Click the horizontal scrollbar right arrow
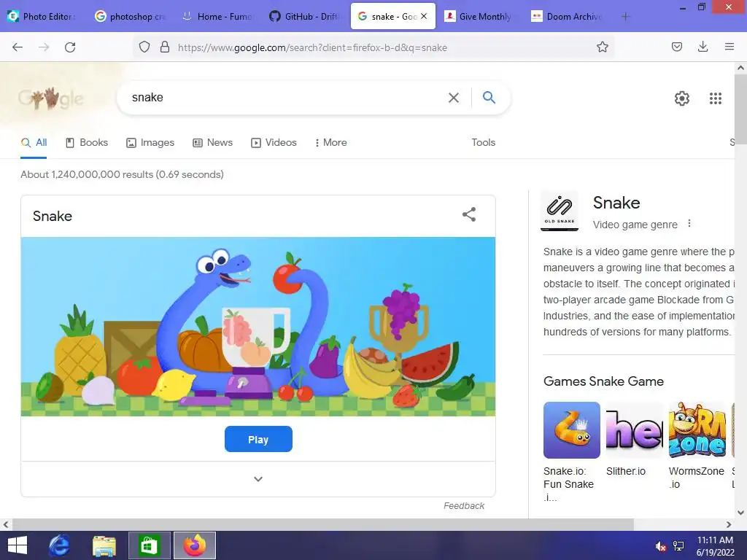The height and width of the screenshot is (560, 747). (729, 525)
